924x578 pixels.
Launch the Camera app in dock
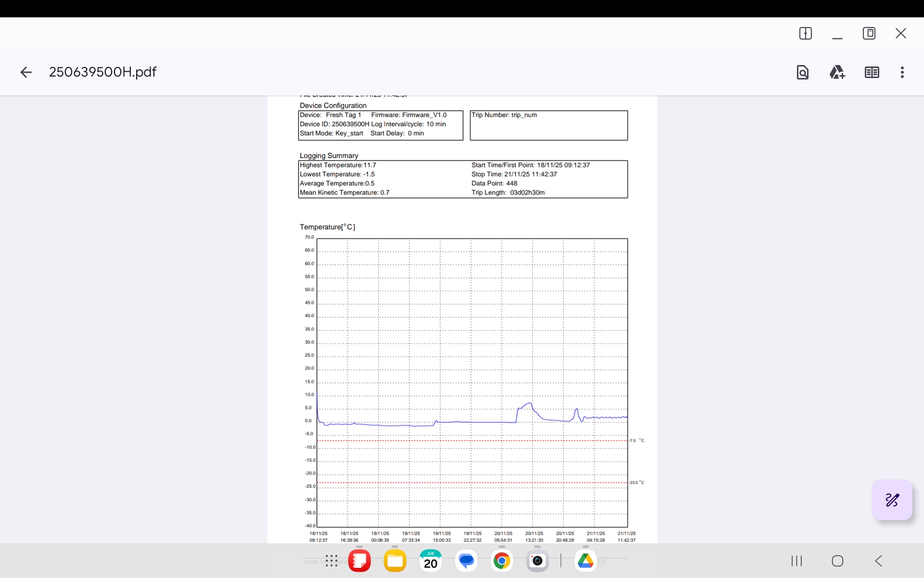(x=537, y=561)
